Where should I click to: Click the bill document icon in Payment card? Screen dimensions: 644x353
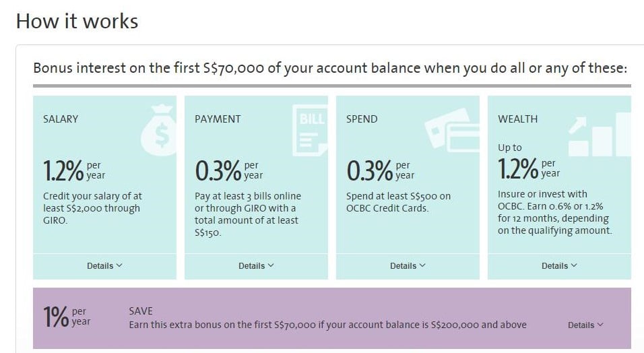point(310,130)
